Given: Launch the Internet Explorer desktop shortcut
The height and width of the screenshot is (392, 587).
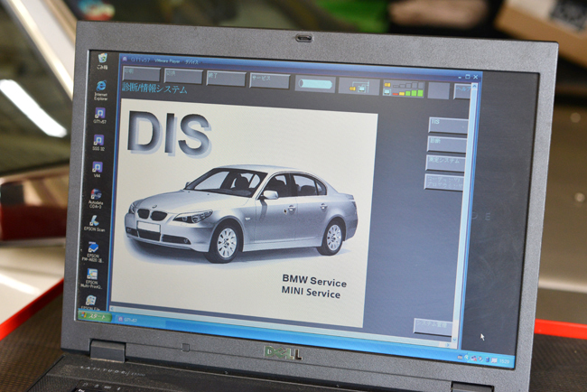Looking at the screenshot, I should pyautogui.click(x=101, y=89).
